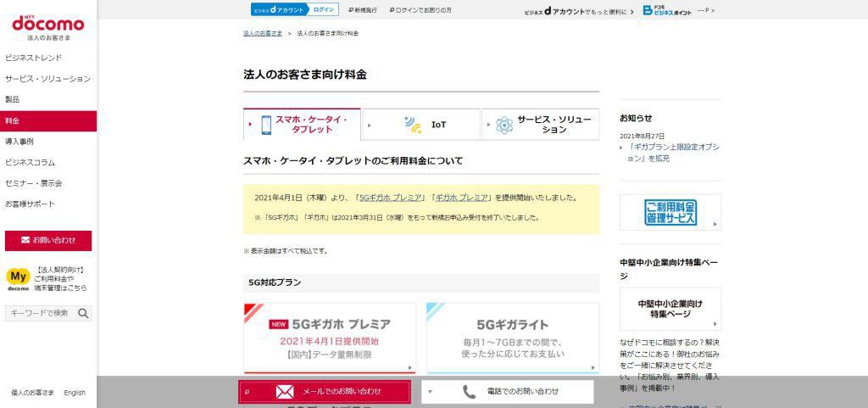Open 個人のお客さま link
868x408 pixels.
click(33, 393)
